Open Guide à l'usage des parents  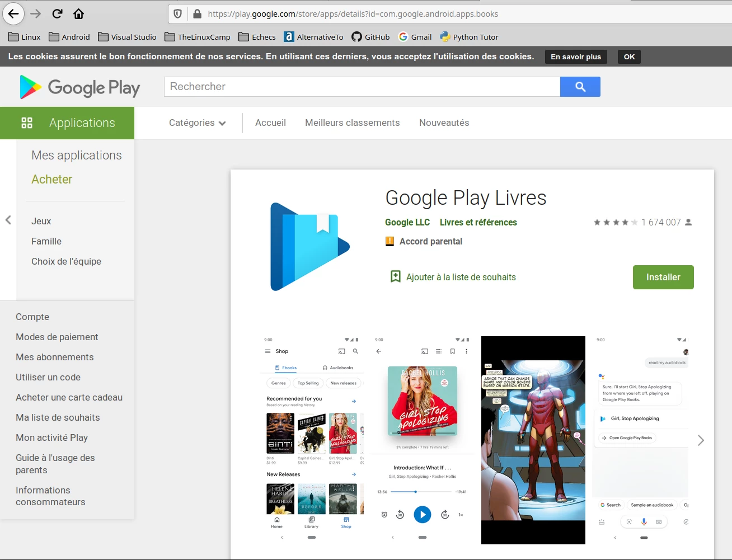pyautogui.click(x=55, y=464)
